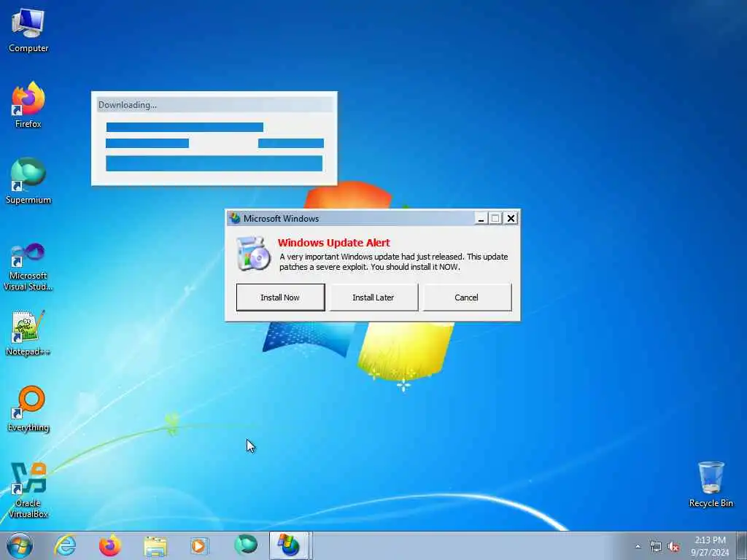Minimize the Microsoft Windows alert dialog
This screenshot has height=560, width=747.
point(481,218)
